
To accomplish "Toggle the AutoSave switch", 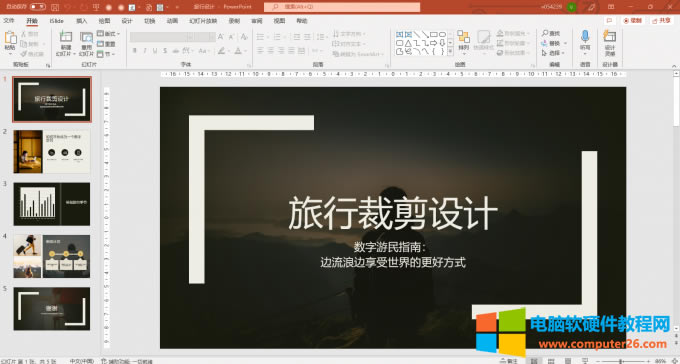I will point(37,7).
